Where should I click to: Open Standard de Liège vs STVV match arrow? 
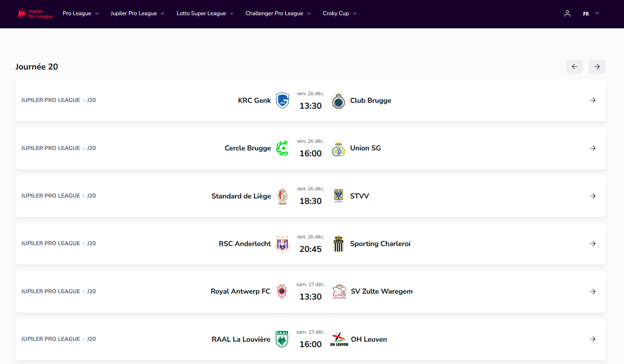(592, 196)
